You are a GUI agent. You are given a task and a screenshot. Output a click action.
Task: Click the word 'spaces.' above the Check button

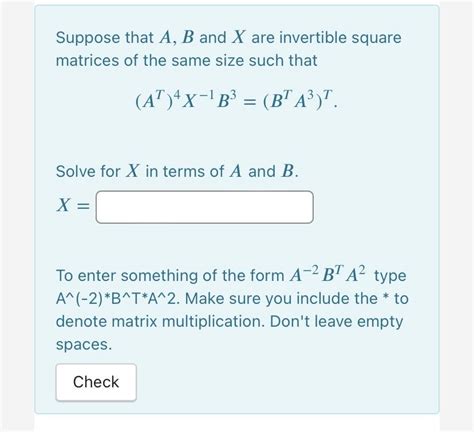pos(84,345)
